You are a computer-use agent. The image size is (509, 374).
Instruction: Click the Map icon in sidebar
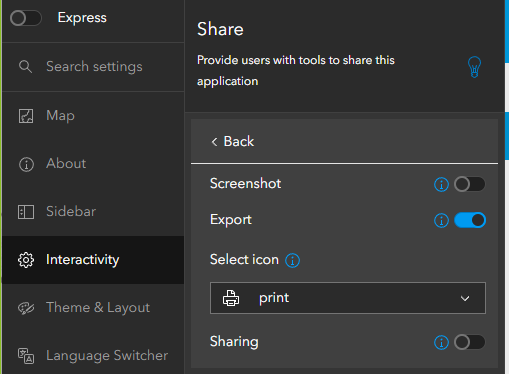(26, 116)
